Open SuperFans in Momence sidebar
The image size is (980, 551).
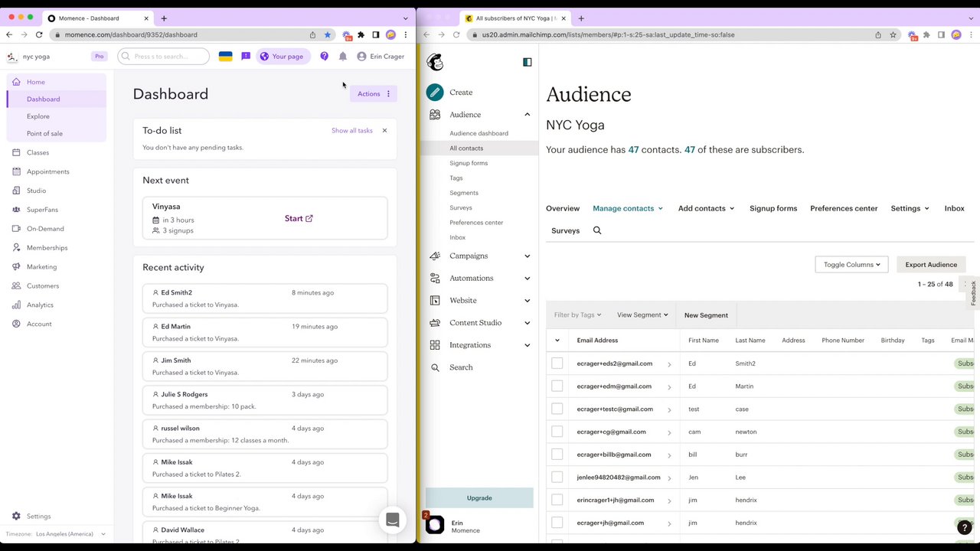42,210
